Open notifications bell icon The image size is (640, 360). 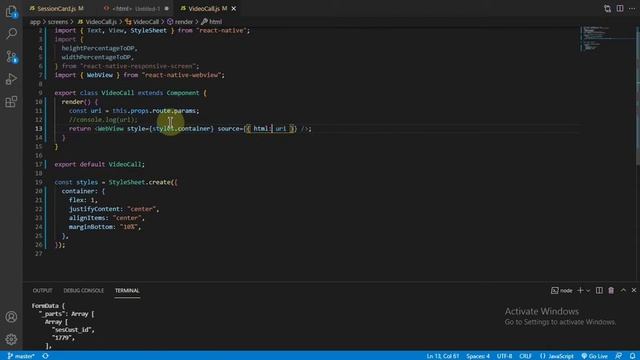pos(632,356)
